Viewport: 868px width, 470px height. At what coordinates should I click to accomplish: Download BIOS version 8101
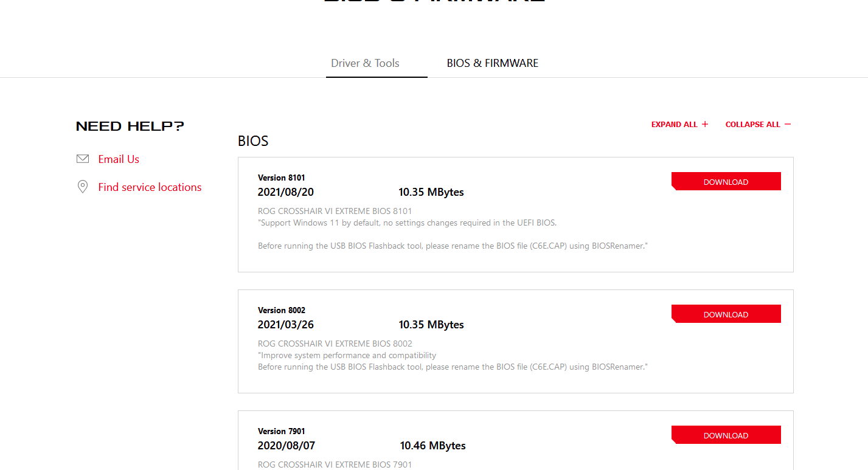click(x=726, y=182)
